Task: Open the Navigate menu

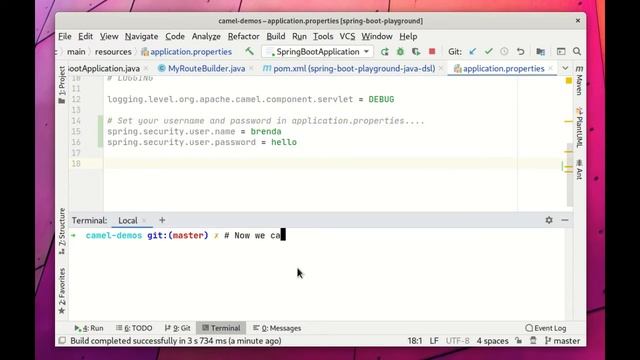Action: (141, 36)
